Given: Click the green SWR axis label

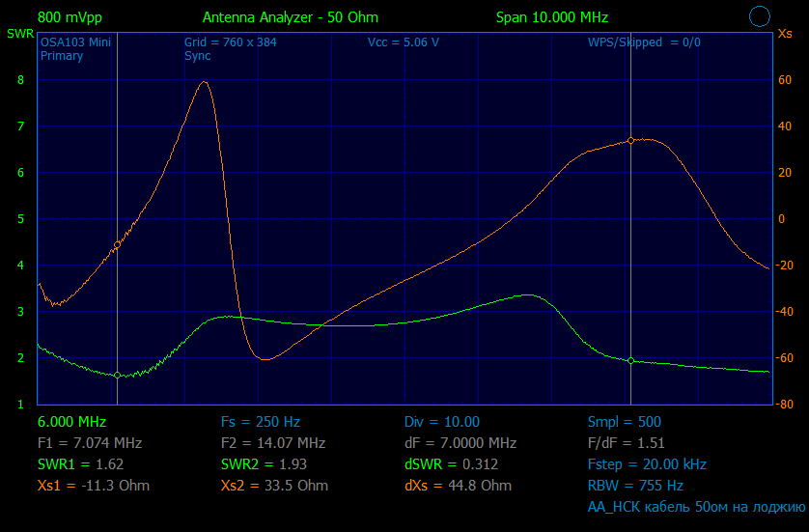Looking at the screenshot, I should point(18,34).
